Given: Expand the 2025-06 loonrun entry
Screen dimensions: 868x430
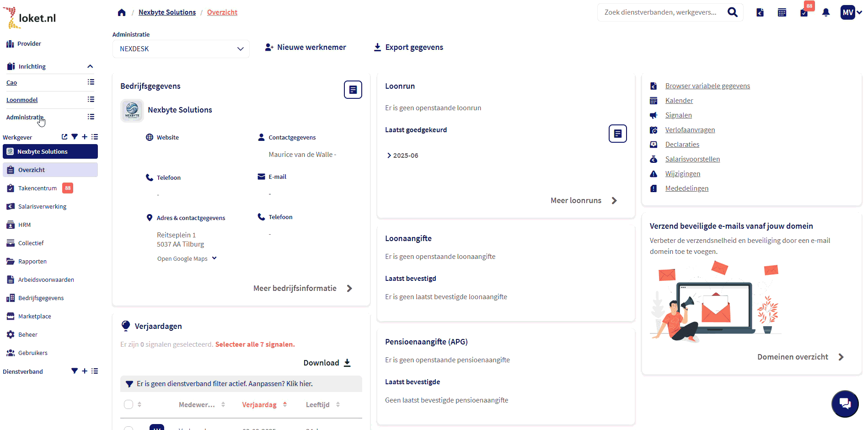Looking at the screenshot, I should (389, 156).
